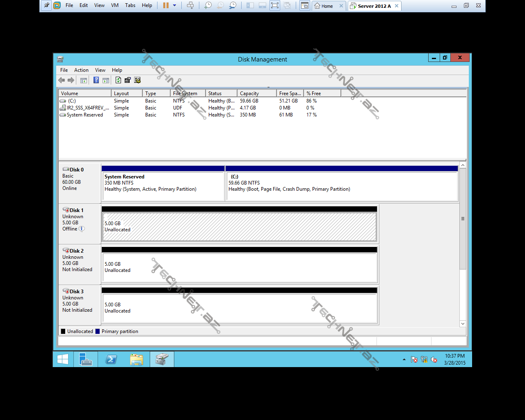Screen dimensions: 525x420
Task: Show hidden system tray icons
Action: [x=404, y=360]
